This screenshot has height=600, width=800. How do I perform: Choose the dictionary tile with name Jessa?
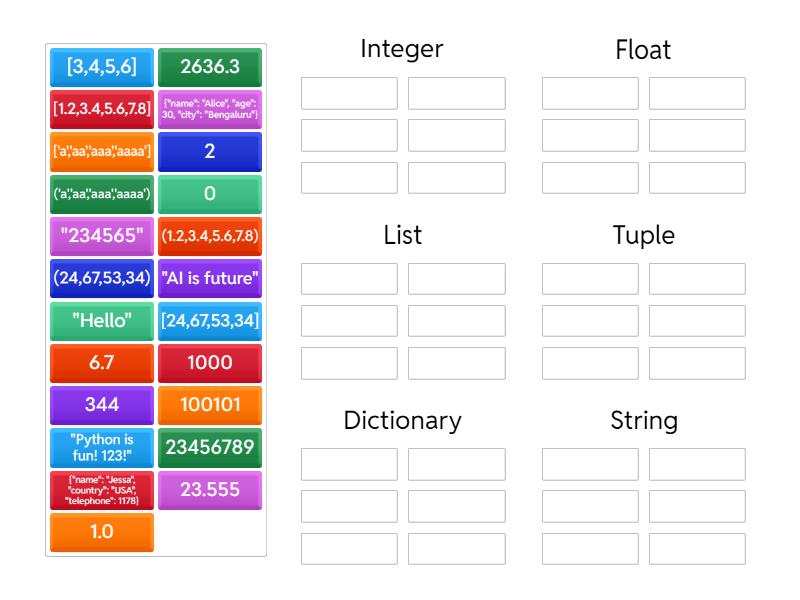point(101,490)
